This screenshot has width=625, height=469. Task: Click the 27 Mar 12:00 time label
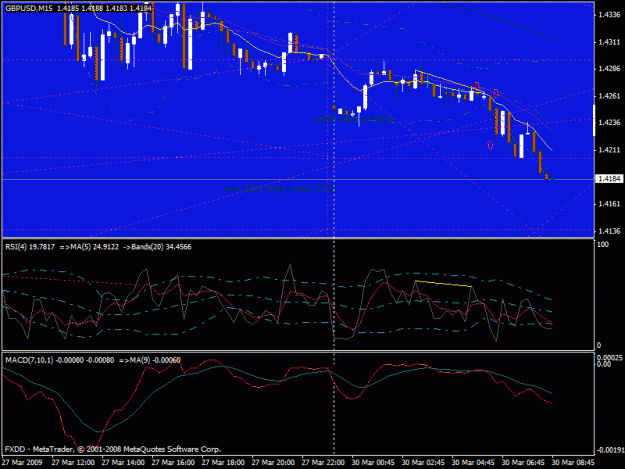click(x=73, y=463)
